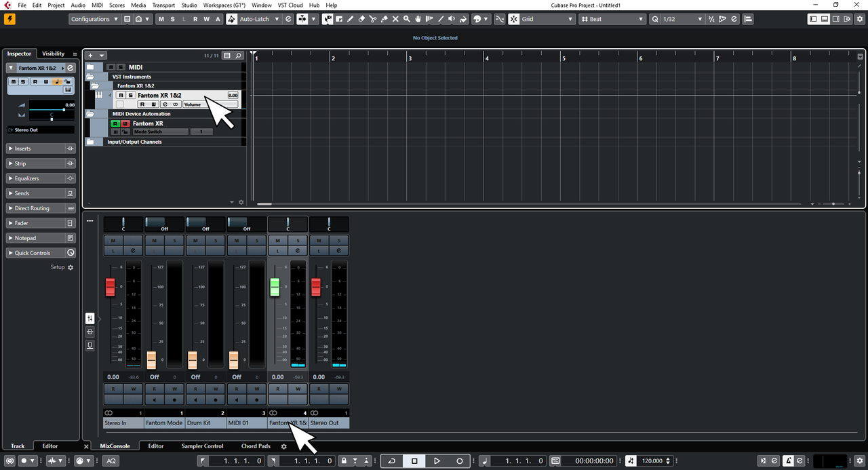This screenshot has height=470, width=868.
Task: Select the Comp hand tool
Action: pyautogui.click(x=418, y=19)
